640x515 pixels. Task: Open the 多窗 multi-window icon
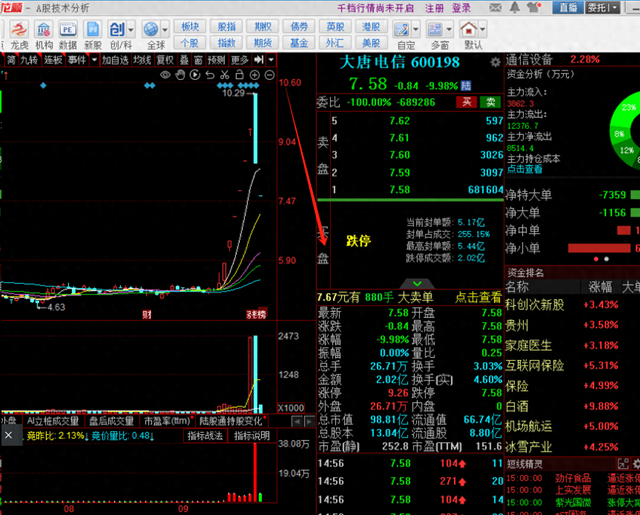pos(435,29)
